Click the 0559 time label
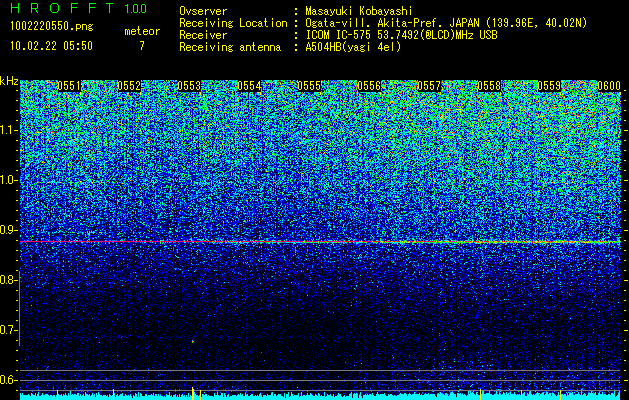 [x=549, y=86]
